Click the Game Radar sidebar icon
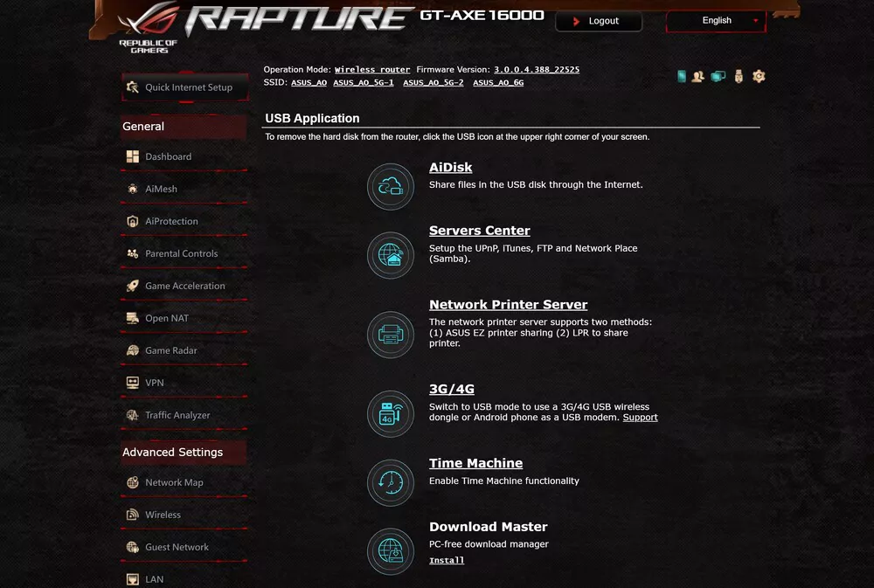 click(133, 350)
